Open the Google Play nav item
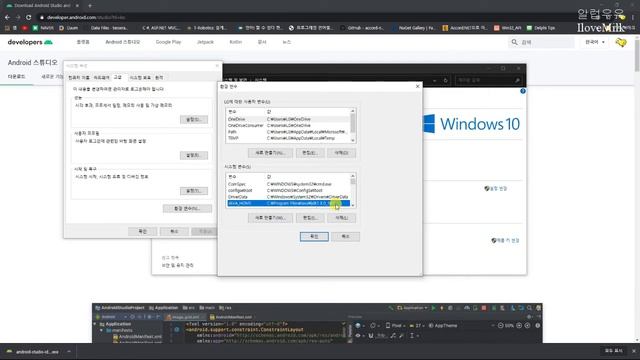640x360 pixels. tap(168, 42)
